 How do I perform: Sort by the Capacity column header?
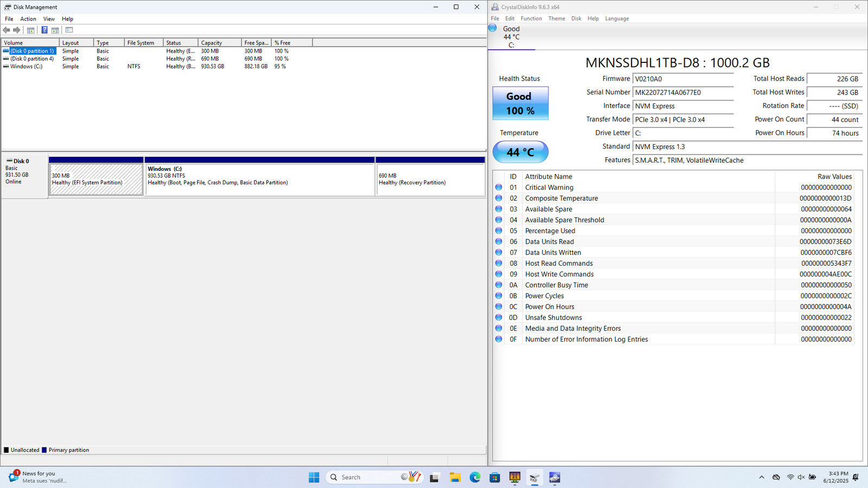(x=220, y=43)
